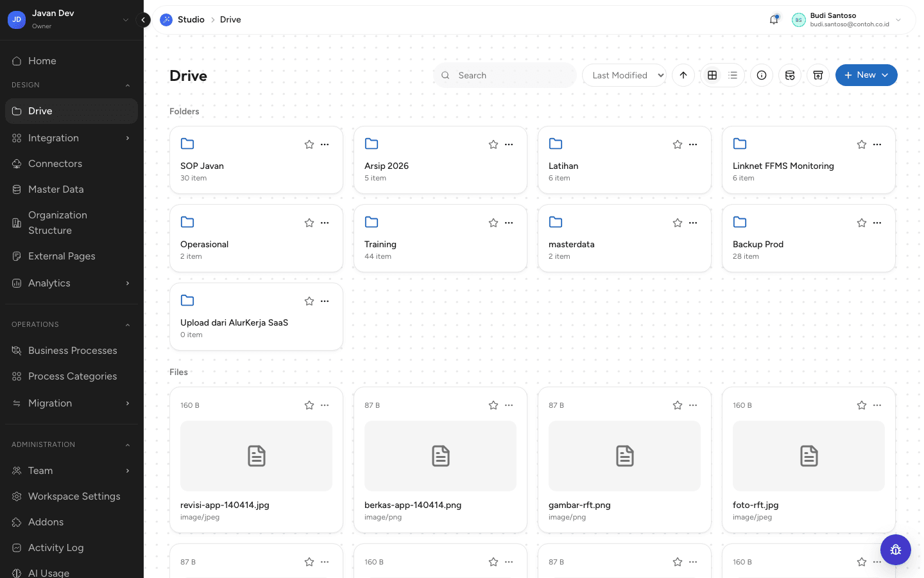Open more options for Backup Prod folder
924x578 pixels.
(x=877, y=223)
